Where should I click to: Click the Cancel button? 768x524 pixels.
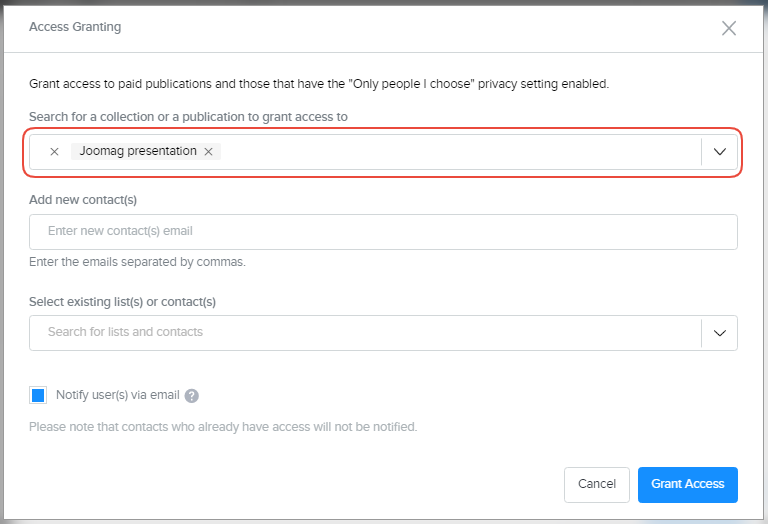pos(596,484)
